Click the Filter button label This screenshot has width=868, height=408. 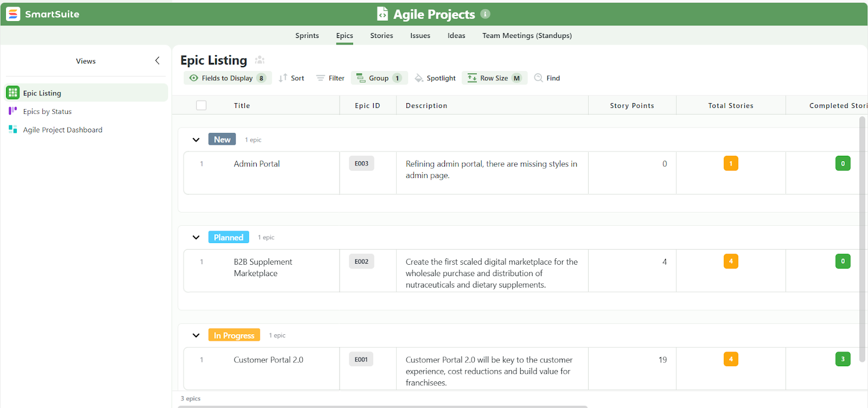pos(336,78)
